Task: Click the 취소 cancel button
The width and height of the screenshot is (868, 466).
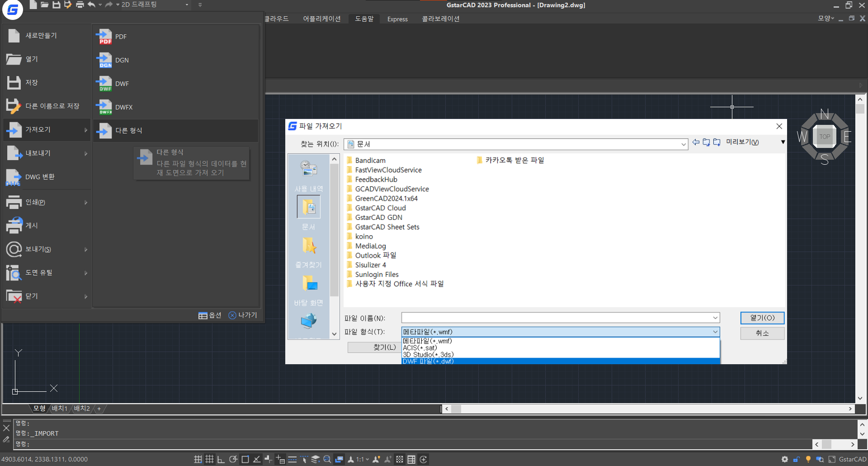Action: pyautogui.click(x=762, y=333)
